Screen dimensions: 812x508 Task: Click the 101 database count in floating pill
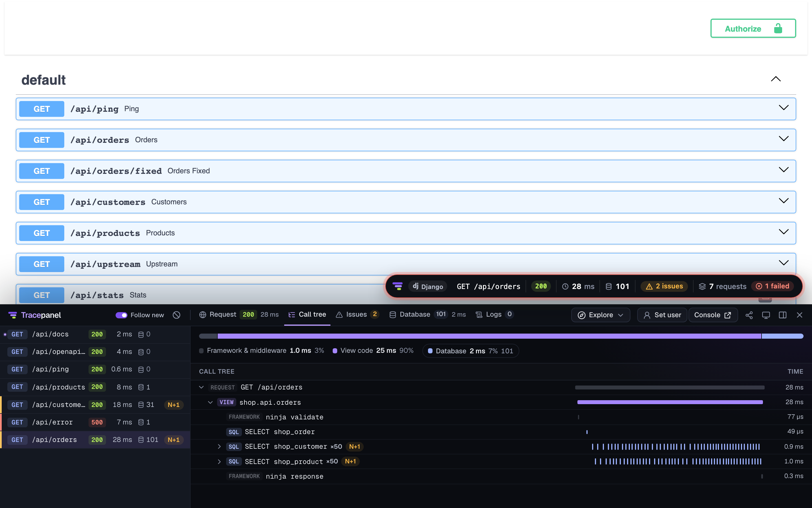(617, 286)
